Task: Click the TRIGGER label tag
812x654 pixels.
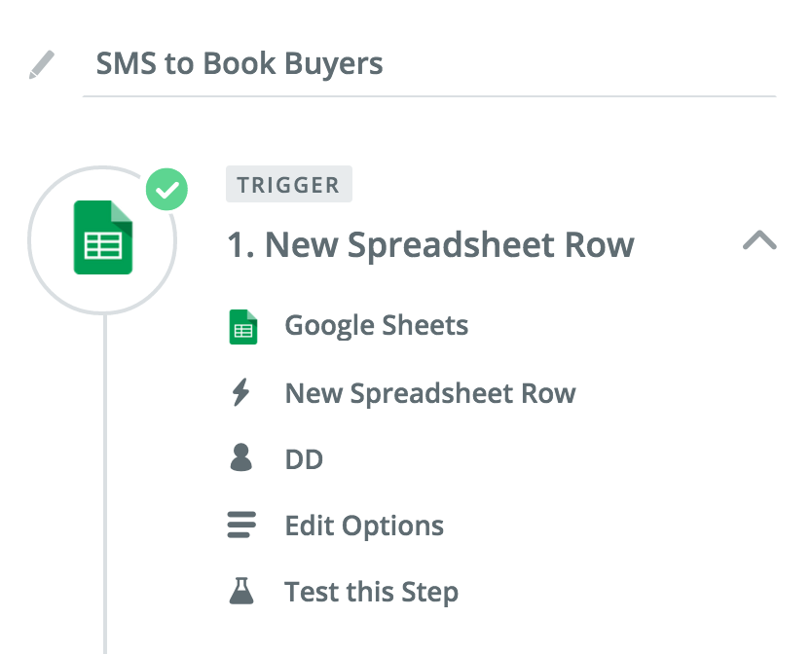Action: click(288, 185)
